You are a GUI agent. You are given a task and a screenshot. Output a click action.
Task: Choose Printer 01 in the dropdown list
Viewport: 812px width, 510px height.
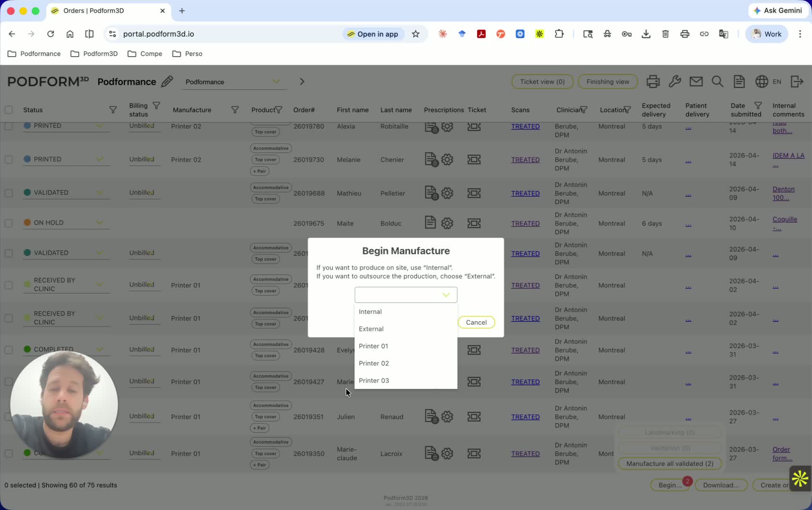coord(406,346)
